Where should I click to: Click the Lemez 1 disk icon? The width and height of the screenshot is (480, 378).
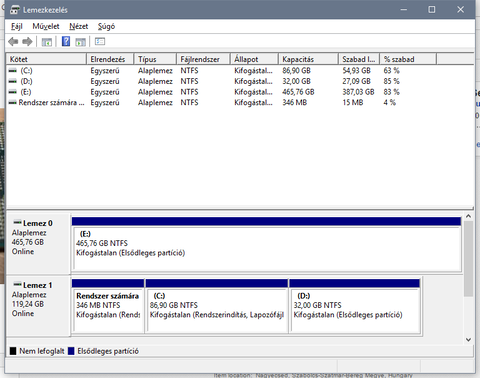pyautogui.click(x=17, y=284)
